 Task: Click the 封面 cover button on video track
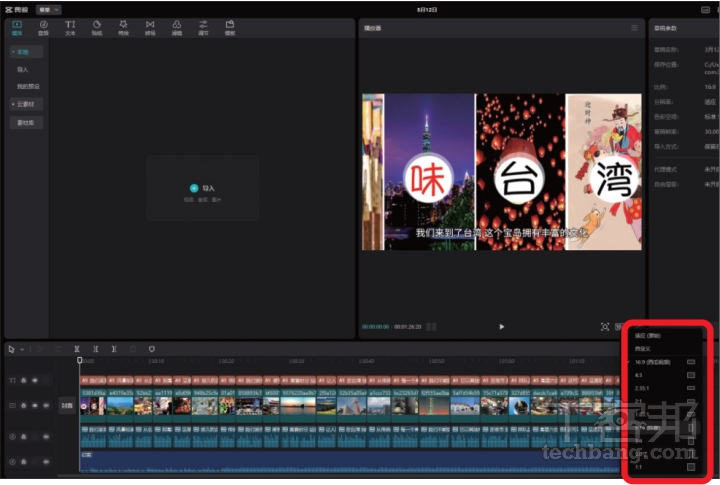pos(67,406)
